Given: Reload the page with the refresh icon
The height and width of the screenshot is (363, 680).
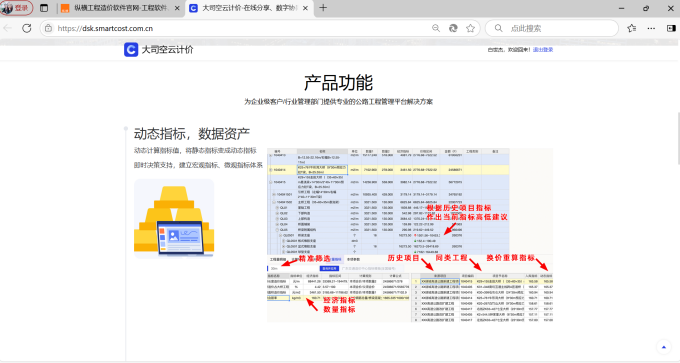Looking at the screenshot, I should point(27,28).
